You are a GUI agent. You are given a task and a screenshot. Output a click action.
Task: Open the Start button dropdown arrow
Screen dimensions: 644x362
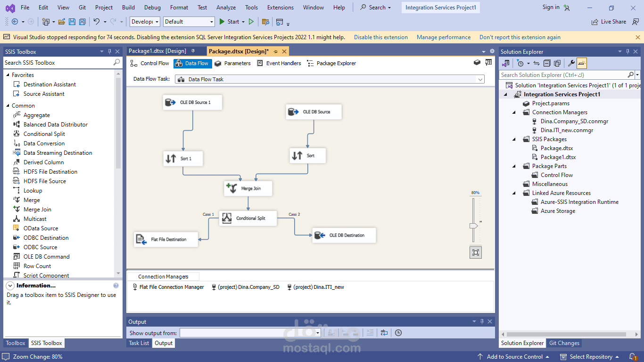tap(243, 22)
